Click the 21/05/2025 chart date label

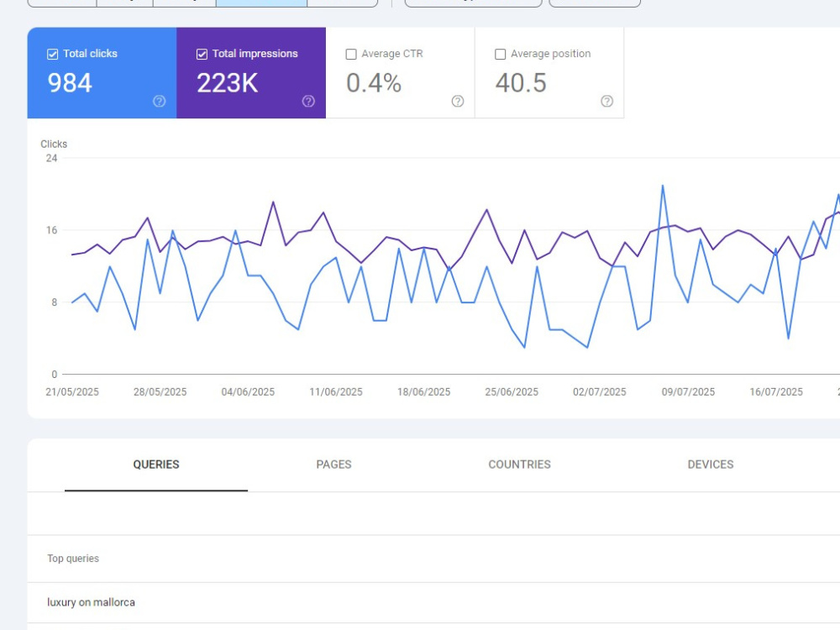pos(72,391)
